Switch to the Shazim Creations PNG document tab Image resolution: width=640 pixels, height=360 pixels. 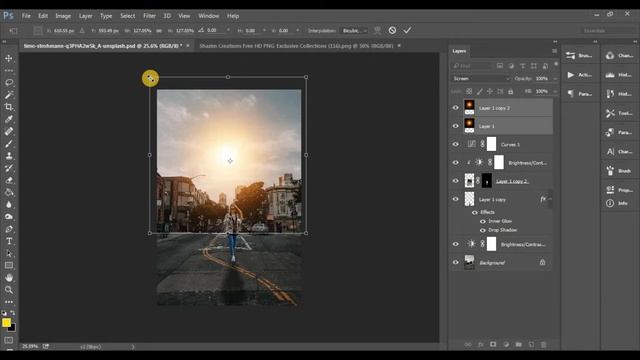296,46
